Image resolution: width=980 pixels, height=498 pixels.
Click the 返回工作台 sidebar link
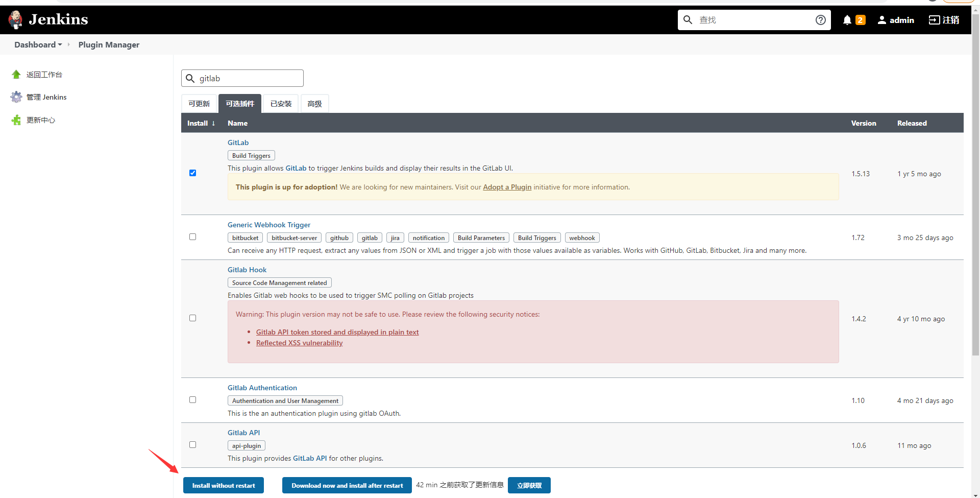coord(44,75)
